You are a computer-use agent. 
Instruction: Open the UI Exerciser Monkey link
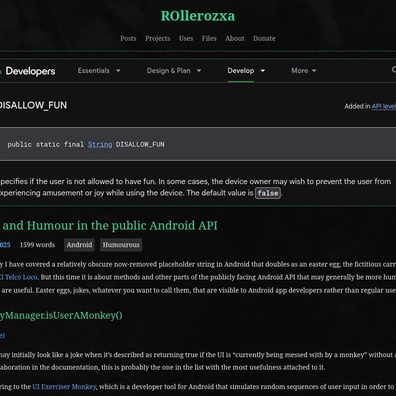coord(64,387)
